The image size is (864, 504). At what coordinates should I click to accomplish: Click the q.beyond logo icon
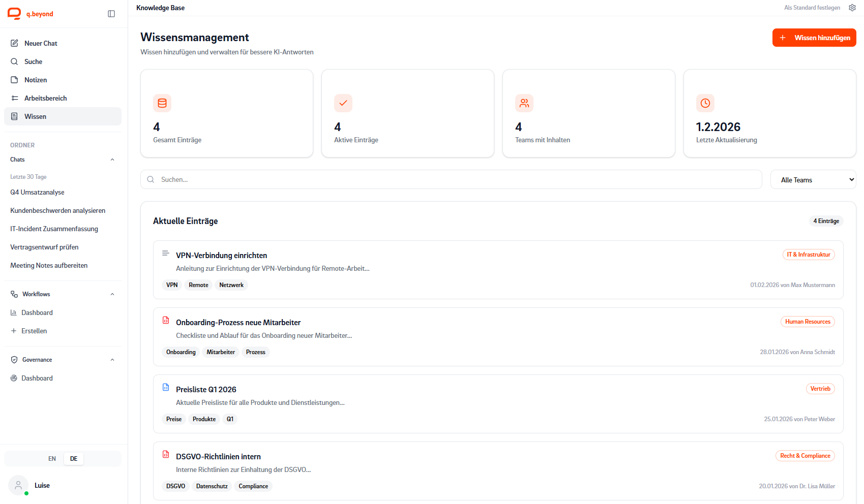[14, 14]
